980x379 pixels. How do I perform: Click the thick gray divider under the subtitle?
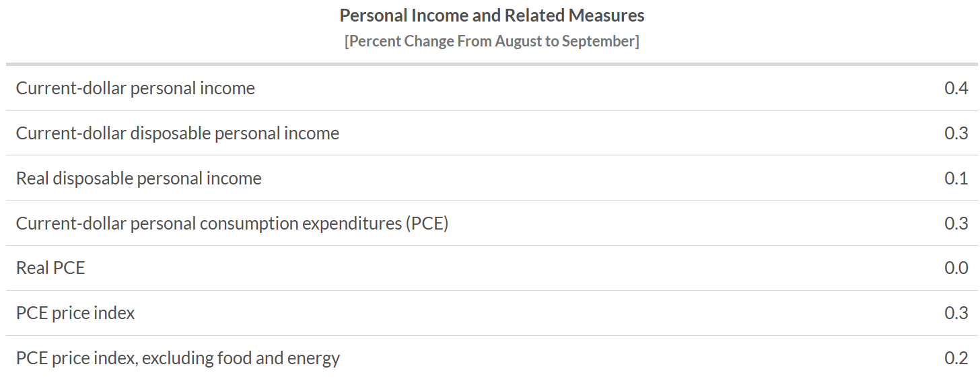(x=491, y=65)
